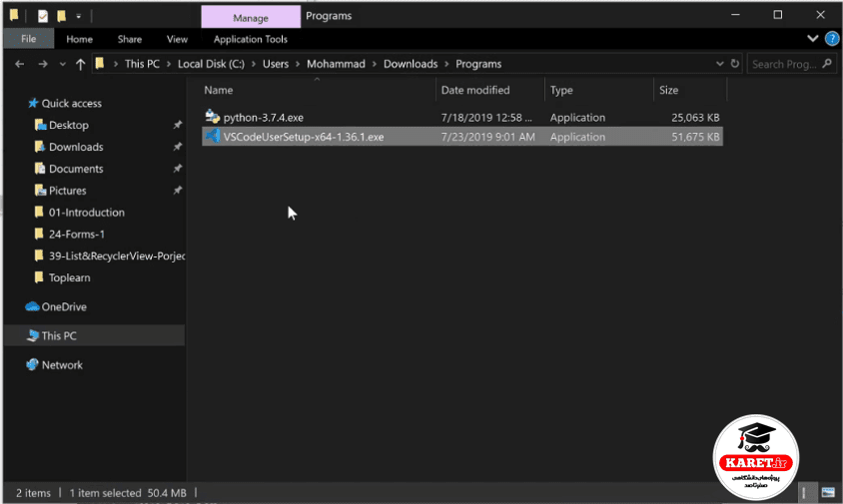Open Desktop in navigation pane
Viewport: 843px width, 504px height.
pos(69,125)
